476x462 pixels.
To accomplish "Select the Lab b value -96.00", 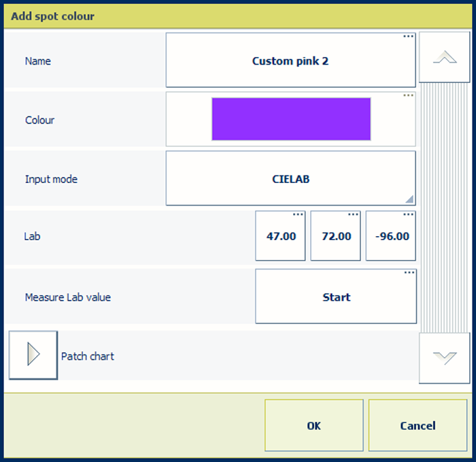I will tap(391, 237).
